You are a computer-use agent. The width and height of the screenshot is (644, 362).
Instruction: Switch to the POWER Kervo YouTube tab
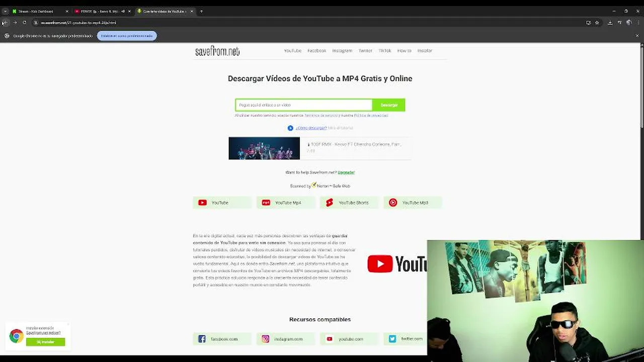102,11
